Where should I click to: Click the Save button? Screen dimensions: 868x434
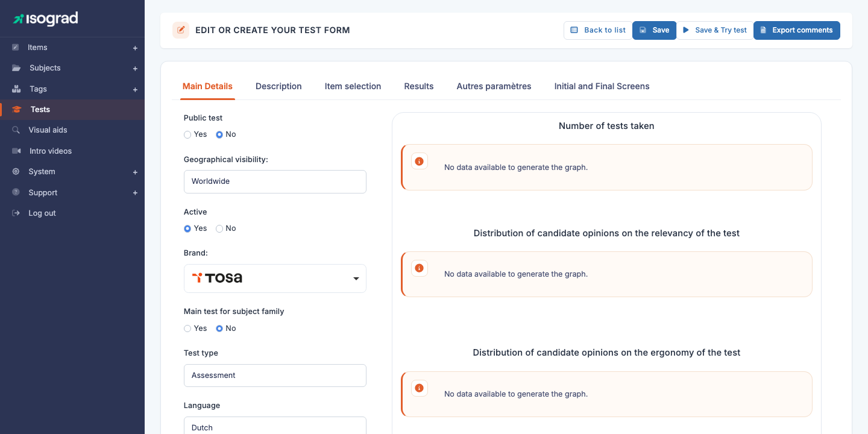(654, 30)
